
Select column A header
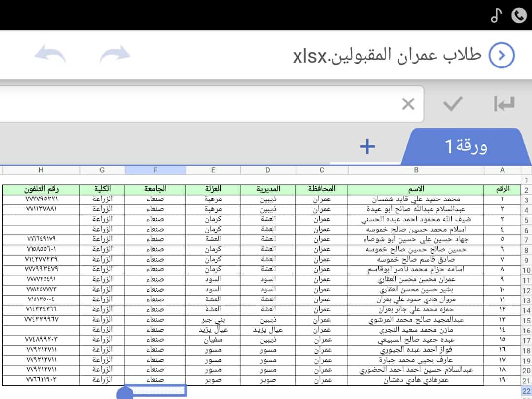coord(502,170)
